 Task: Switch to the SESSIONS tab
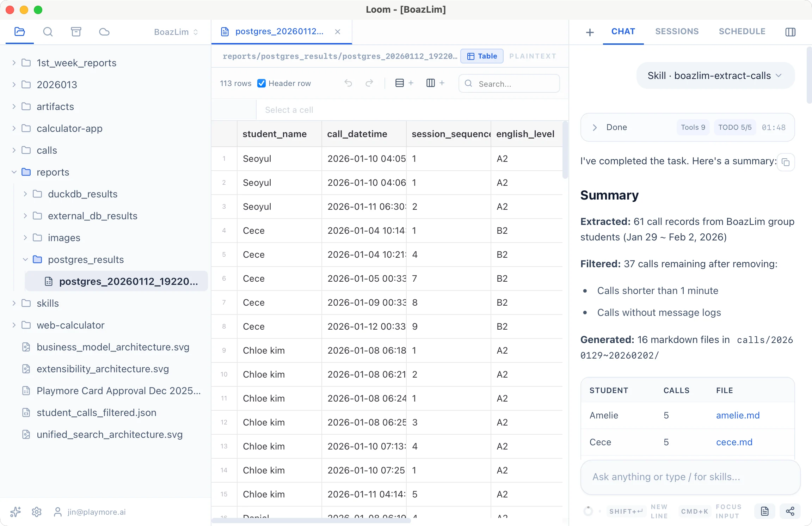tap(677, 31)
